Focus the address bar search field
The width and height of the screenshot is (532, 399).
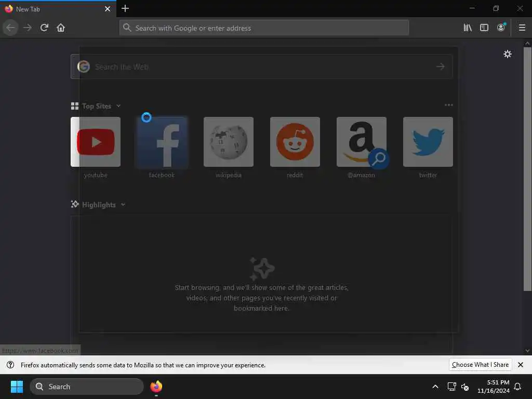click(x=264, y=28)
